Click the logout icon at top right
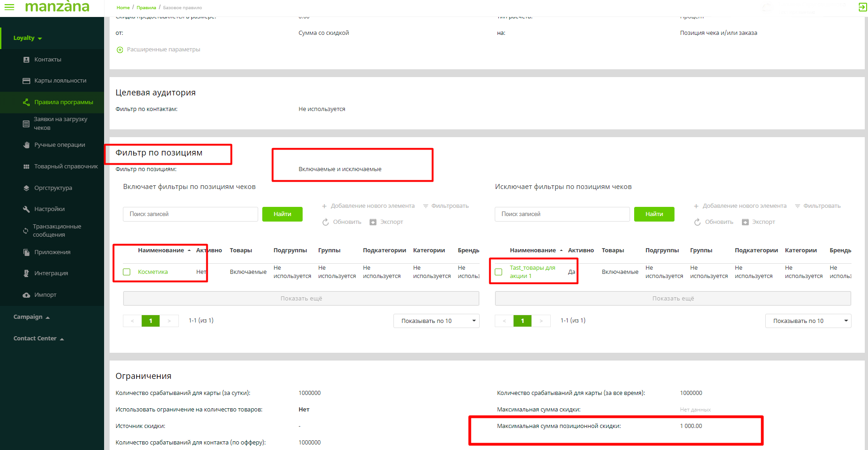The image size is (868, 450). tap(862, 7)
